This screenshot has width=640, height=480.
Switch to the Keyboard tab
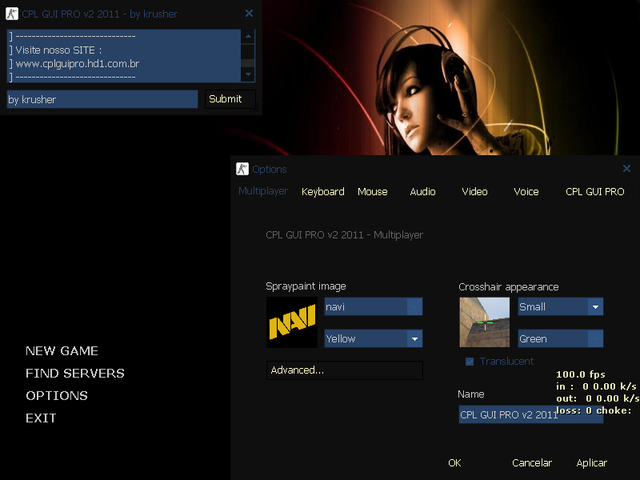pyautogui.click(x=322, y=192)
